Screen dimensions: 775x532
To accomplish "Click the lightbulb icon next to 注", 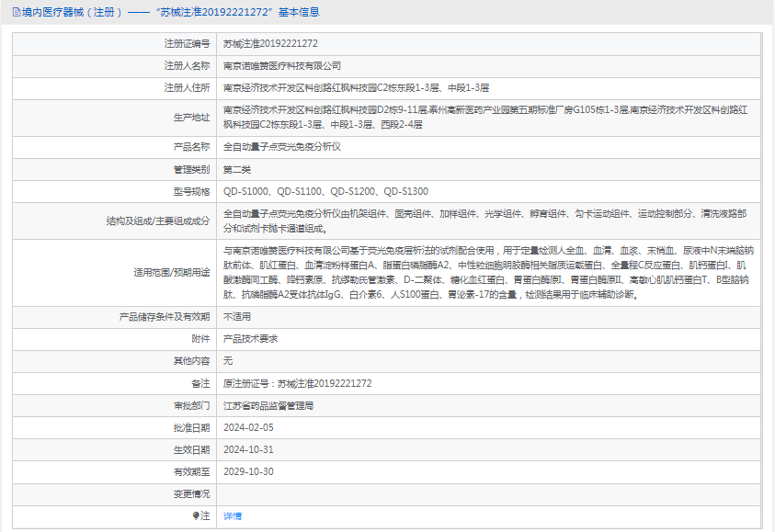I will [195, 515].
